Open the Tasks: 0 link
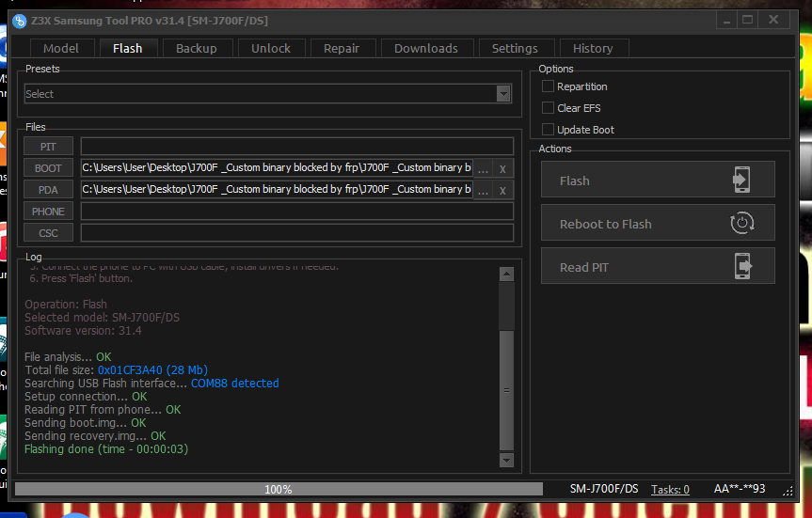Viewport: 812px width, 518px height. (670, 489)
